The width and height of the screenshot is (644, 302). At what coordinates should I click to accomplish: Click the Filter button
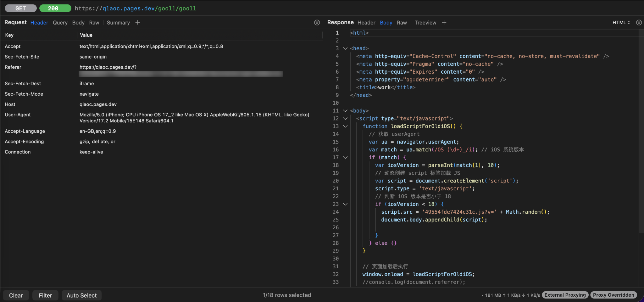[x=45, y=295]
